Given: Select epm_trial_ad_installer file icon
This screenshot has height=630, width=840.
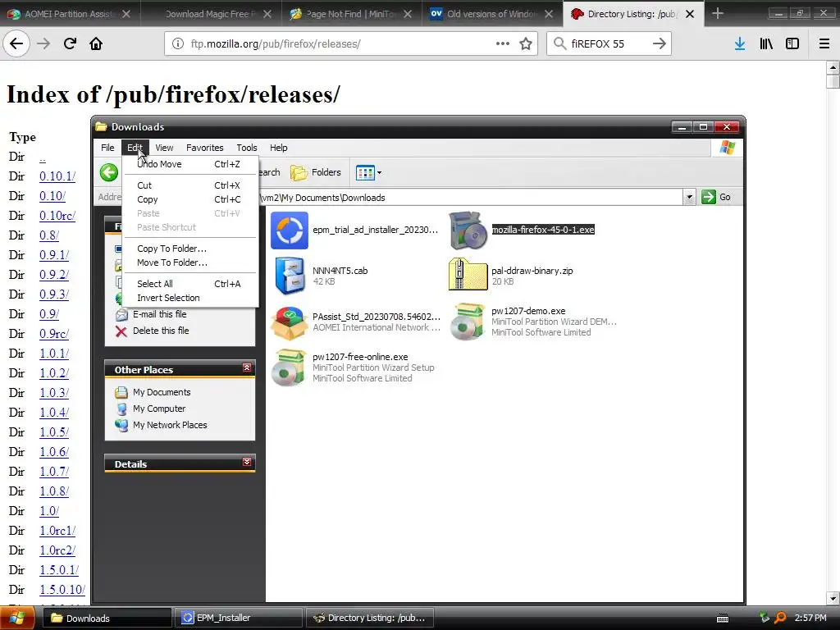Looking at the screenshot, I should coord(290,231).
